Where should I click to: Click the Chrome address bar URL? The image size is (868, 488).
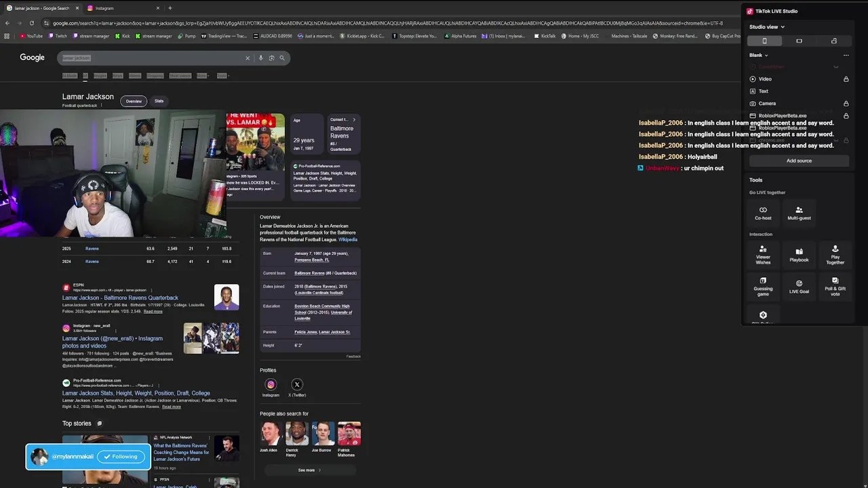(x=387, y=23)
